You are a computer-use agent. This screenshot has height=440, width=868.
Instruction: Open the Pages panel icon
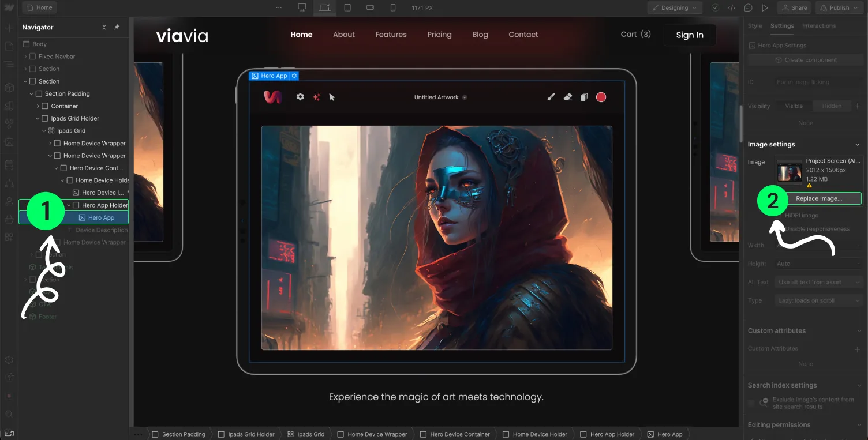pos(9,47)
